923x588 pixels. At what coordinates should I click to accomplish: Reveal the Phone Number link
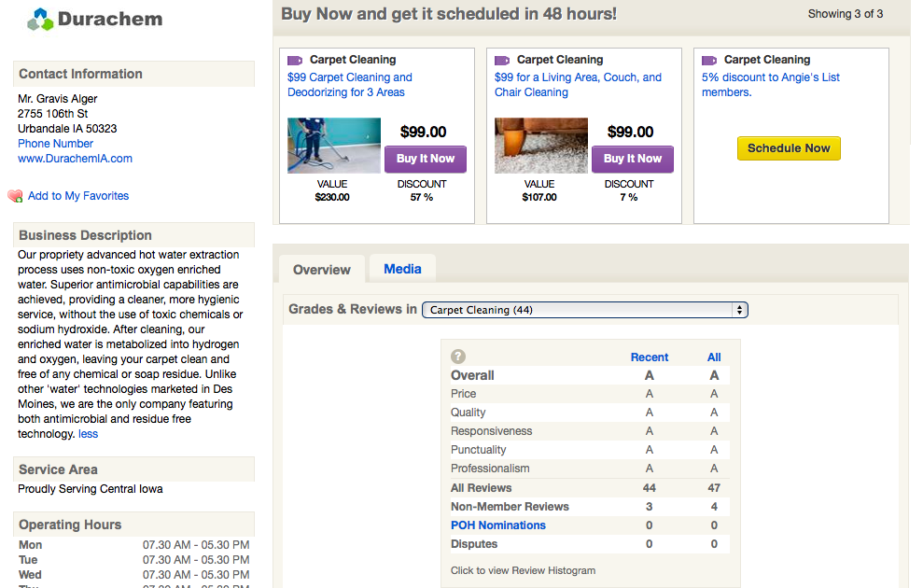tap(55, 144)
